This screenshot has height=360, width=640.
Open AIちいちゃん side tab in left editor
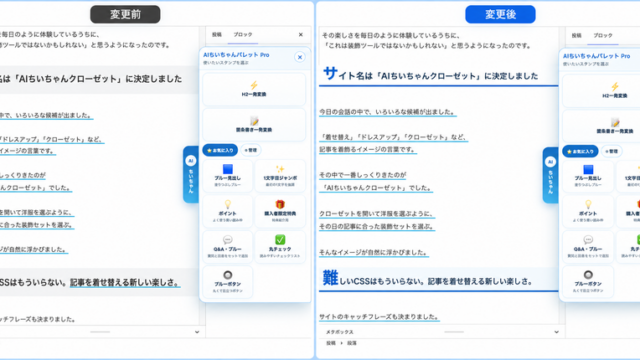(191, 174)
